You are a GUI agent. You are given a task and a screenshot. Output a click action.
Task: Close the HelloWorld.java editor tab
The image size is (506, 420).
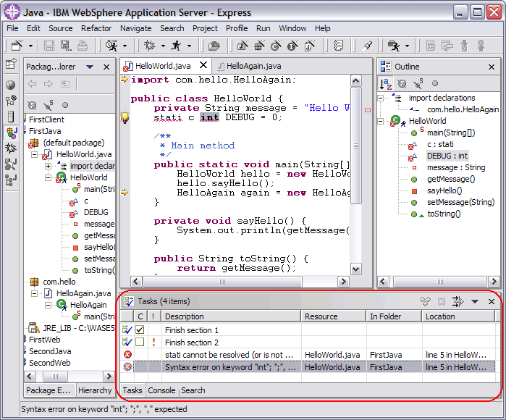pyautogui.click(x=203, y=65)
